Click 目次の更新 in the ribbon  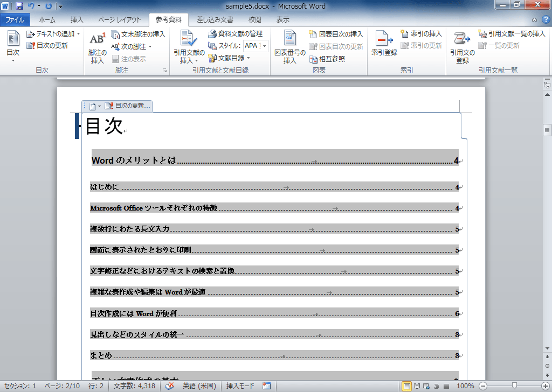[x=47, y=45]
